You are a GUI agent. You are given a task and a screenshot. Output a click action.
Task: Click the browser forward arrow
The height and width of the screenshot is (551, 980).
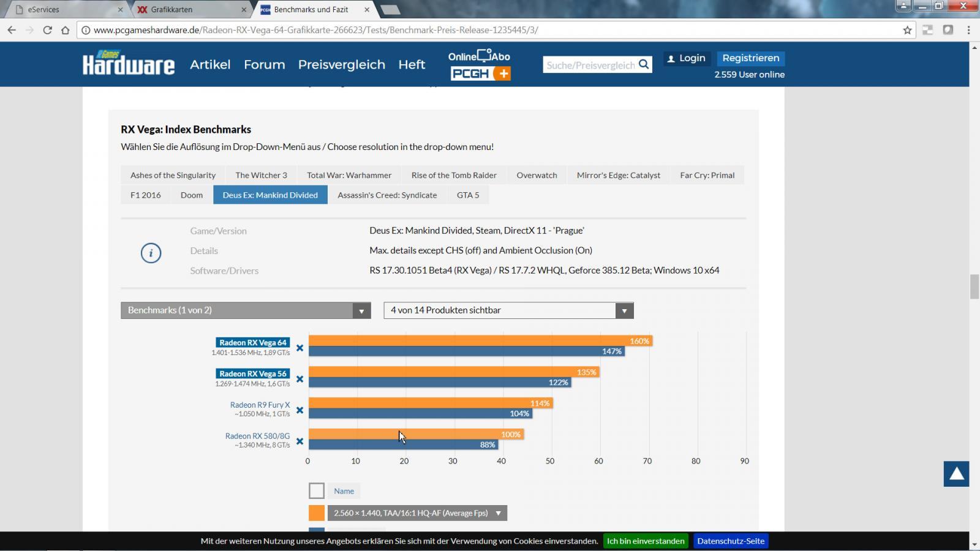tap(29, 30)
